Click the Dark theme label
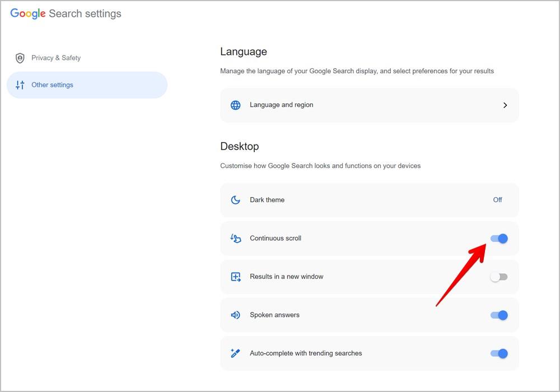The width and height of the screenshot is (560, 392). (267, 200)
